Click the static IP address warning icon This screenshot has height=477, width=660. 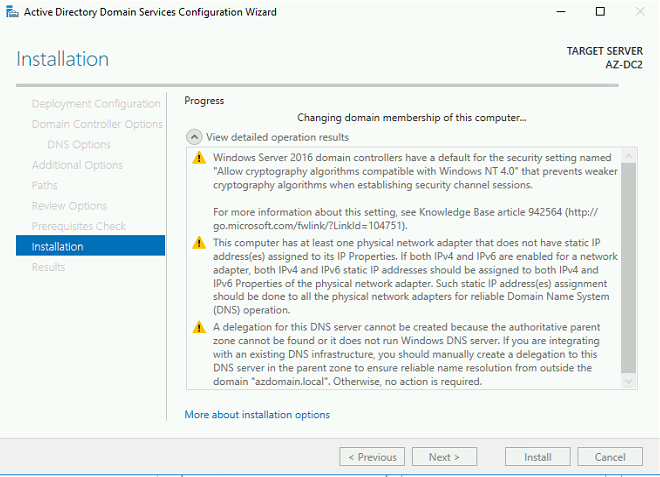click(x=199, y=243)
